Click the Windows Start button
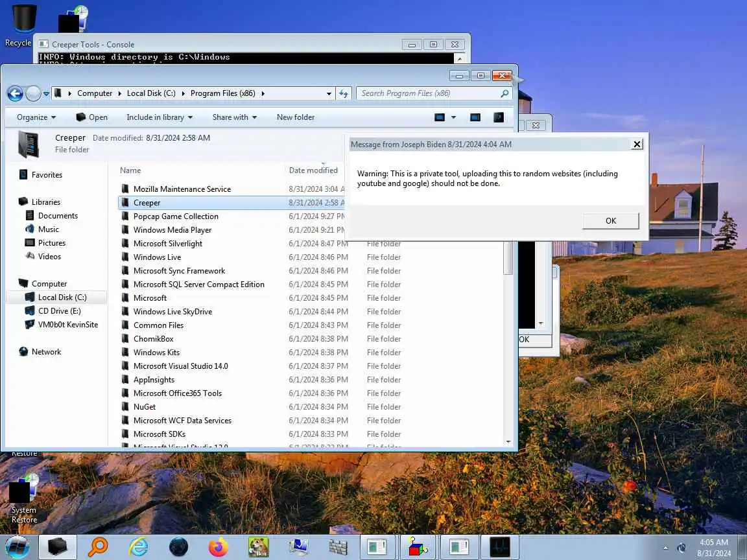Image resolution: width=747 pixels, height=560 pixels. point(17,547)
